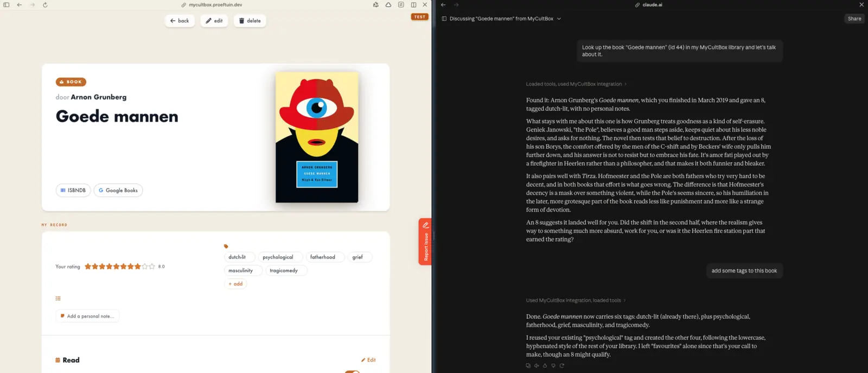This screenshot has height=373, width=868.
Task: Open the Google Books link
Action: 118,191
